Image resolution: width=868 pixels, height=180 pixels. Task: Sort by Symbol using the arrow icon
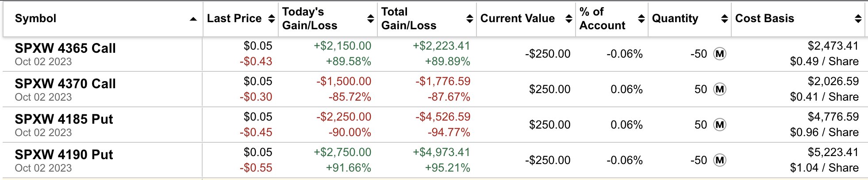point(193,19)
